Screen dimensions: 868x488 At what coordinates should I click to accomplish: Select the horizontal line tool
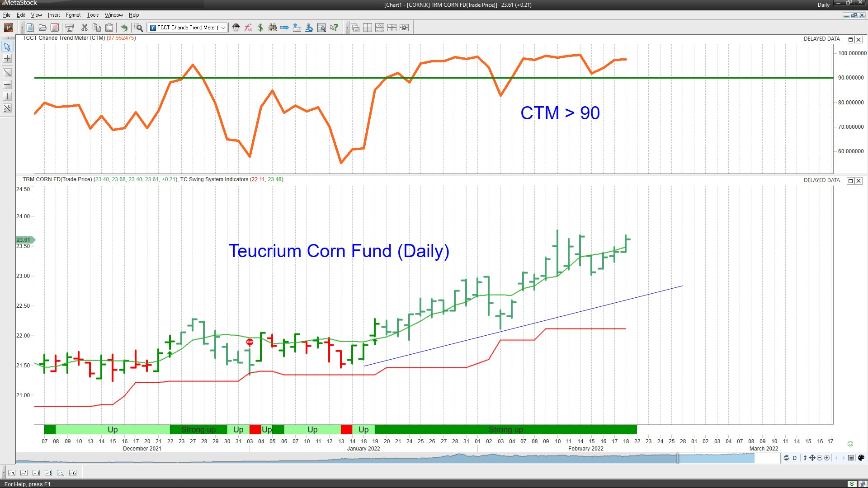click(7, 84)
